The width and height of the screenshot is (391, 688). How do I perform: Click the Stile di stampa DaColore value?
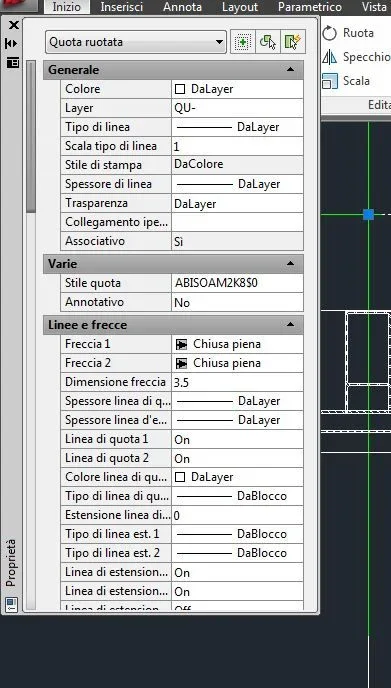tap(237, 165)
